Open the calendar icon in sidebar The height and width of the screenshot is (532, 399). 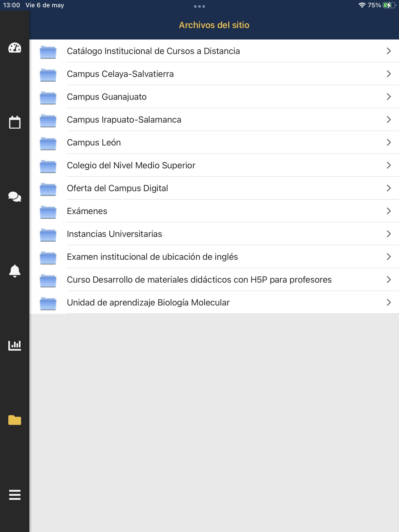[15, 122]
